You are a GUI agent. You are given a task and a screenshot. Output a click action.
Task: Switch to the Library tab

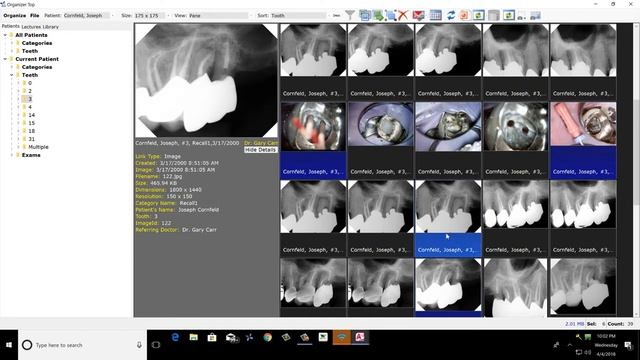(x=50, y=27)
